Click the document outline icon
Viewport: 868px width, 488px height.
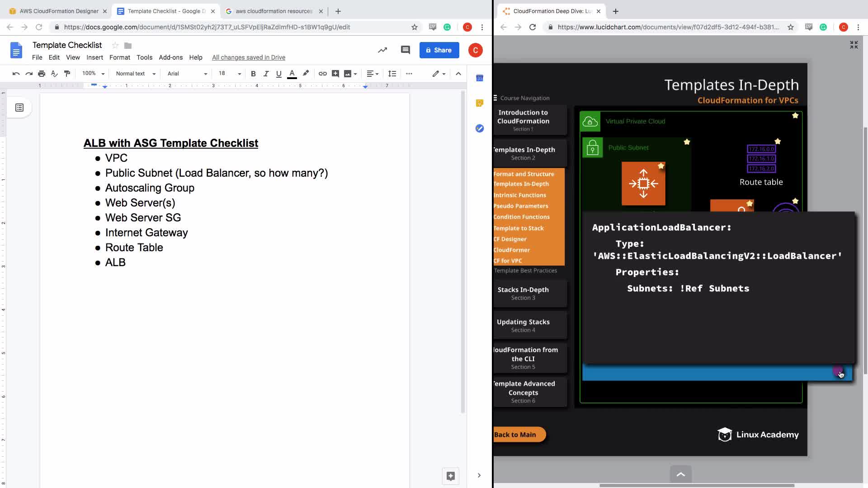19,108
